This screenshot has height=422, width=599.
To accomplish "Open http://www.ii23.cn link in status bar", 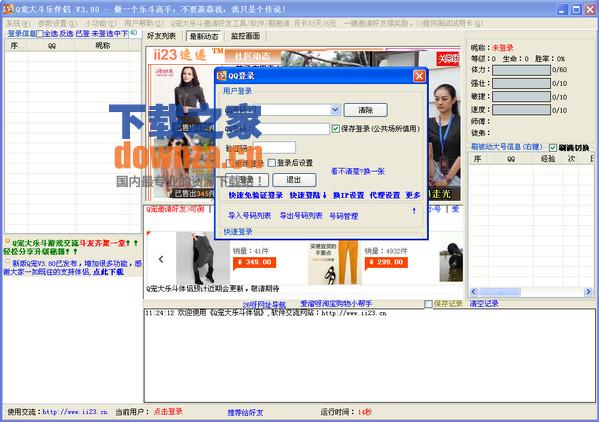I will [75, 412].
